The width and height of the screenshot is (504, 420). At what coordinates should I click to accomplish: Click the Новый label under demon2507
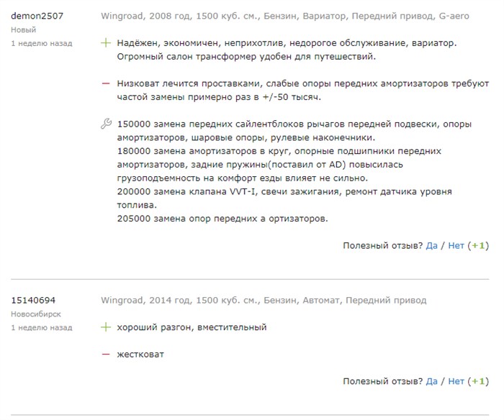pyautogui.click(x=24, y=30)
